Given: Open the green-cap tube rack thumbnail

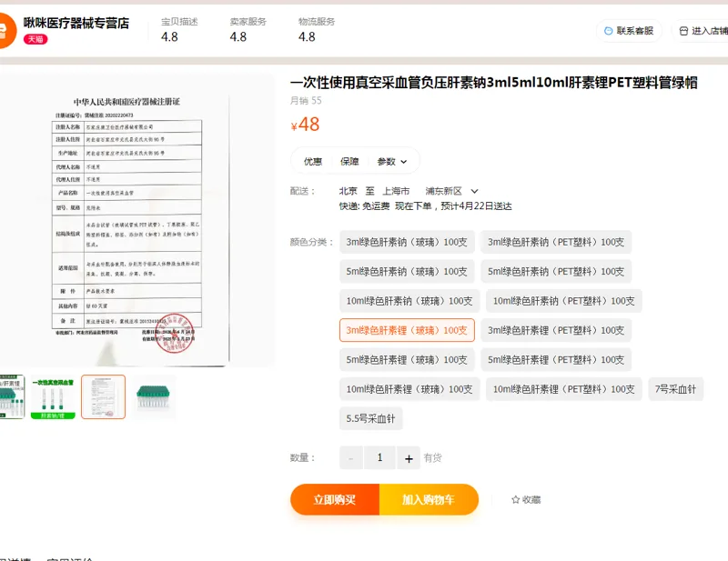Looking at the screenshot, I should (153, 397).
